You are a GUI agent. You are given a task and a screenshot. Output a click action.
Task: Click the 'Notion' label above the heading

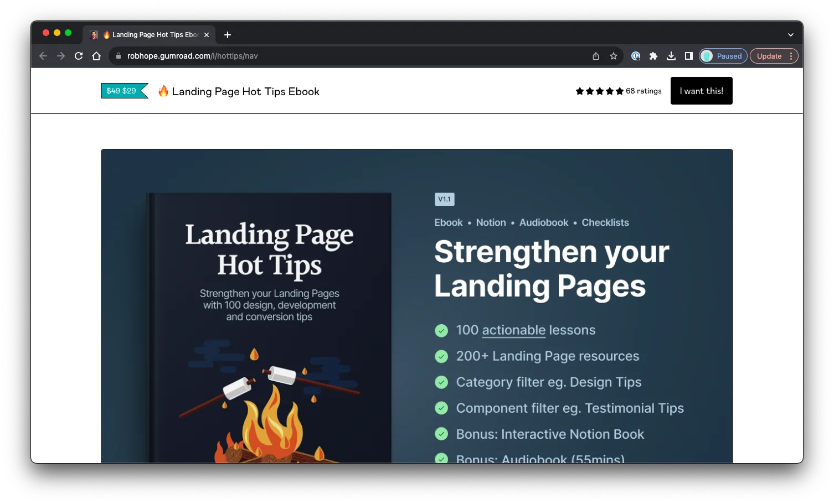tap(491, 222)
